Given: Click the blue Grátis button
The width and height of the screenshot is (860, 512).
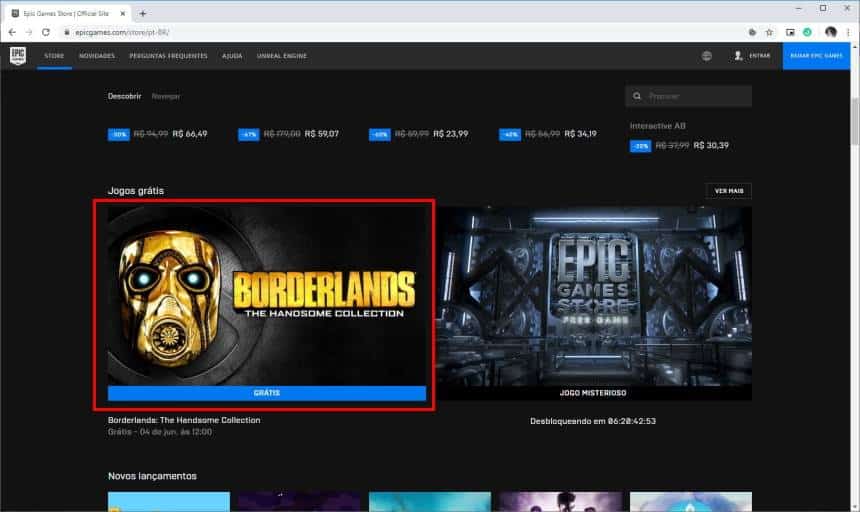Looking at the screenshot, I should pos(267,393).
